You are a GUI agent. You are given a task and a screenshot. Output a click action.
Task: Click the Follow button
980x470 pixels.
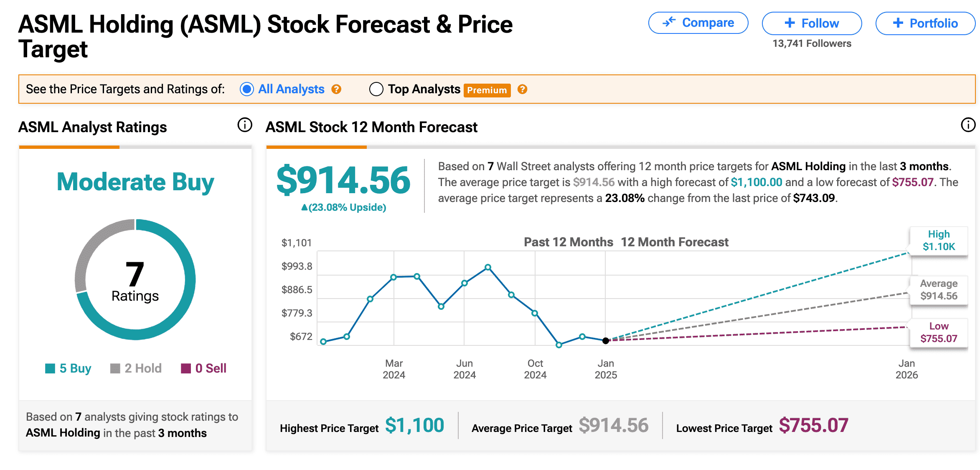click(812, 23)
